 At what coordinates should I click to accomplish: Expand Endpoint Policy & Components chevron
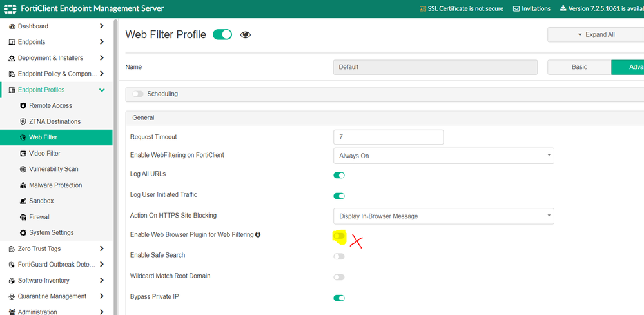click(x=102, y=74)
